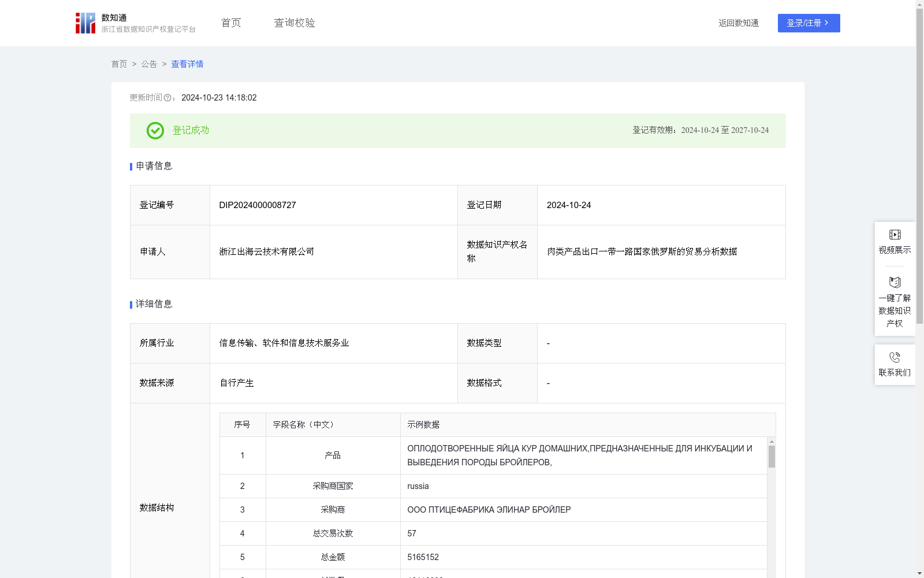This screenshot has width=924, height=578.
Task: Click the 登录/注册 button
Action: 808,23
